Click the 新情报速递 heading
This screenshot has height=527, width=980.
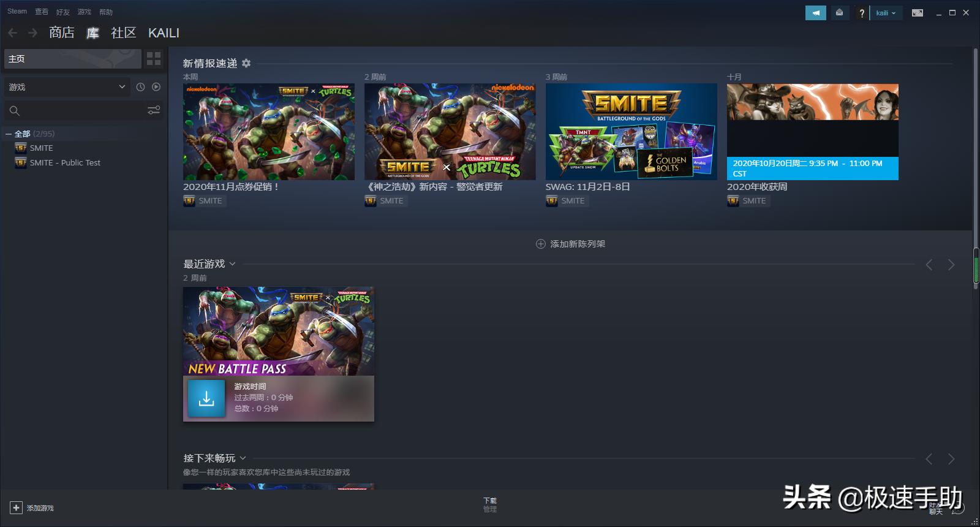210,63
